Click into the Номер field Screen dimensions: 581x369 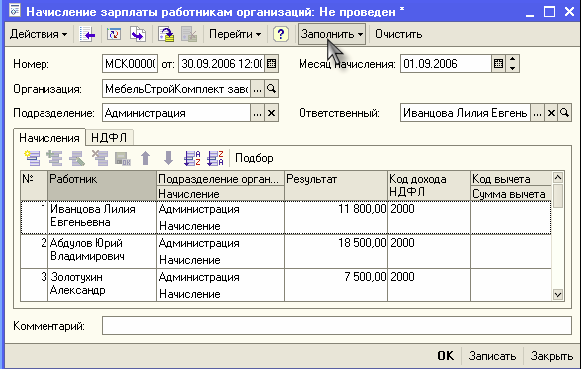point(130,64)
